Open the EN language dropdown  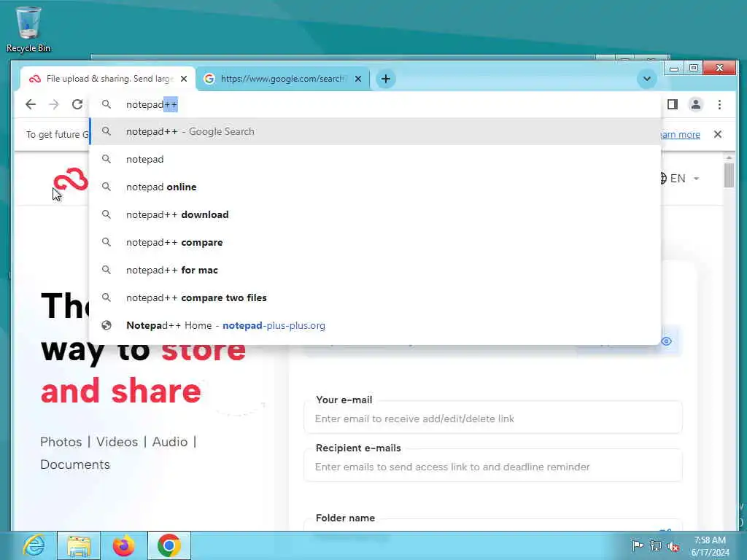pos(679,179)
